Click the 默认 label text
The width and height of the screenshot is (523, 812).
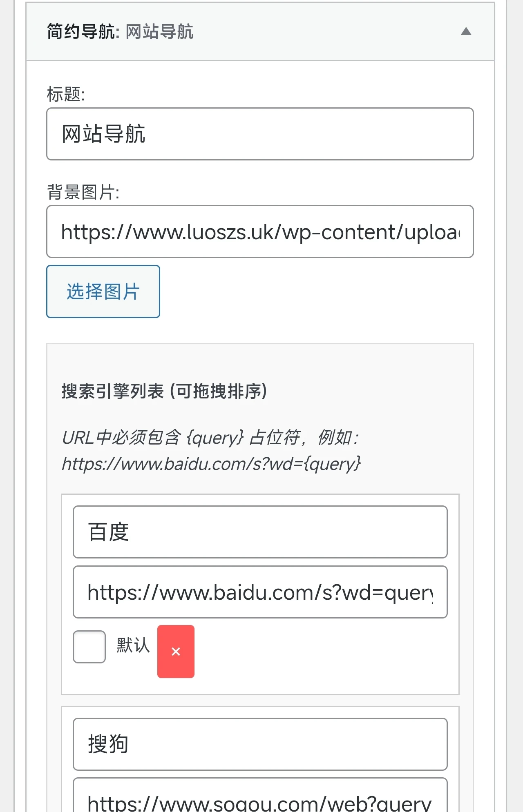133,645
